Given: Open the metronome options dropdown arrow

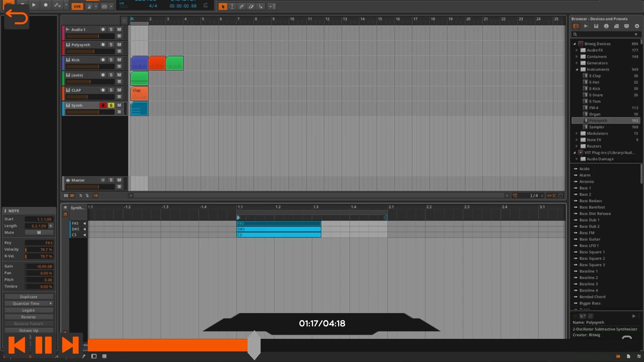Looking at the screenshot, I should point(96,6).
